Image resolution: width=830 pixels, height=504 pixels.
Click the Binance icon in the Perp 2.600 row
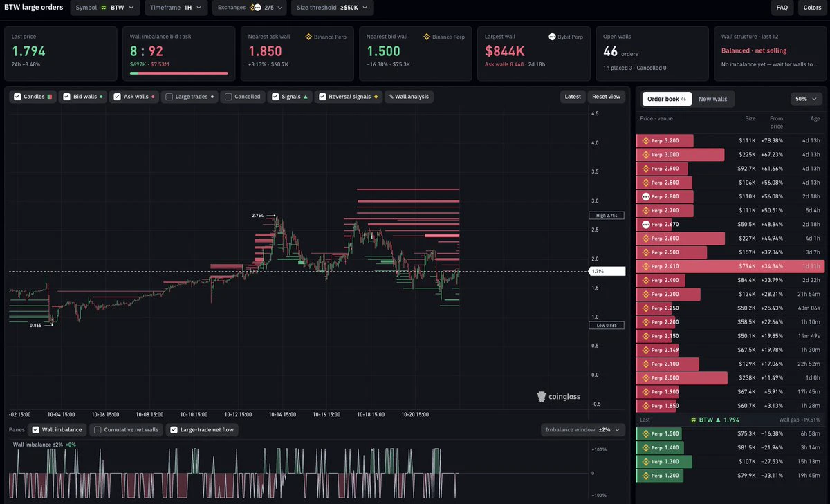click(x=646, y=239)
